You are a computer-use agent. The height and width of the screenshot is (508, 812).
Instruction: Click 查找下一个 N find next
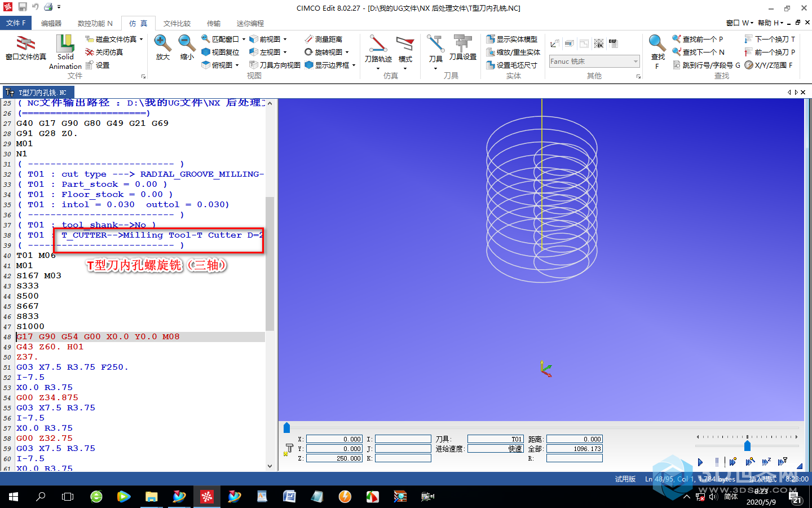pos(698,52)
